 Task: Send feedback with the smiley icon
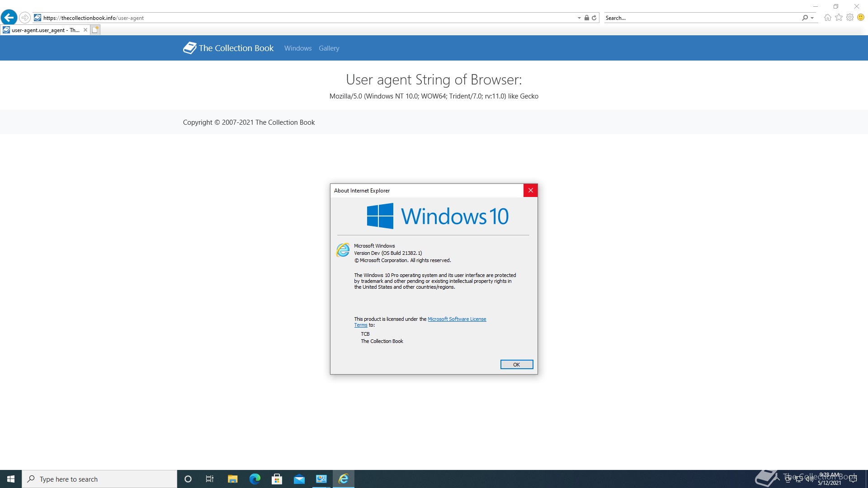tap(861, 18)
